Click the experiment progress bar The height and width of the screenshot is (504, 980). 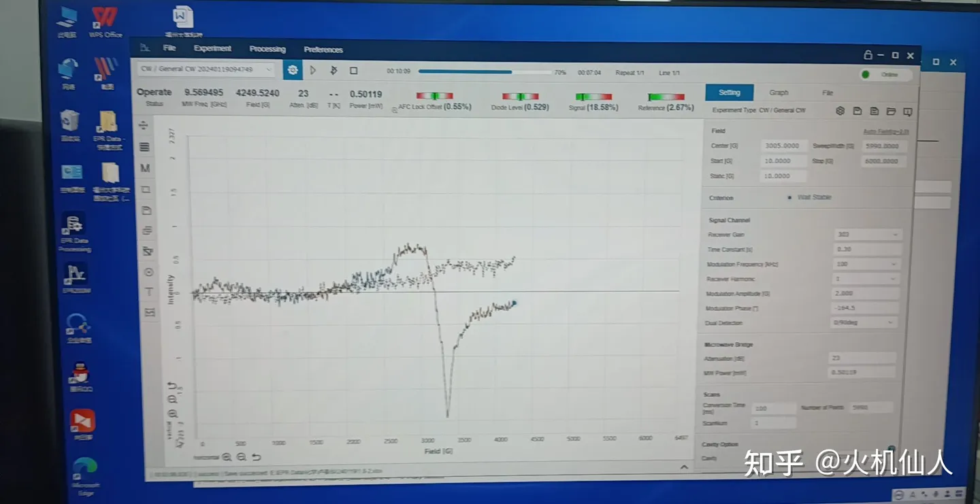pyautogui.click(x=485, y=71)
